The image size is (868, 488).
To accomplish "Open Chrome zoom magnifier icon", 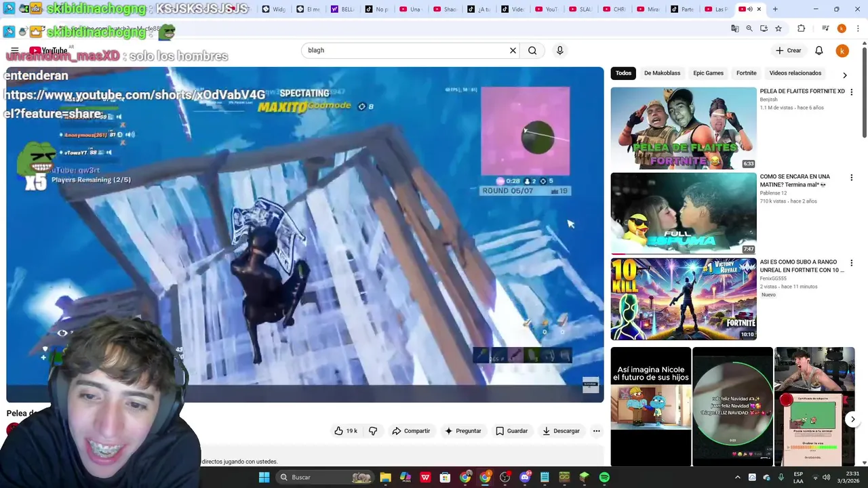I will tap(749, 28).
